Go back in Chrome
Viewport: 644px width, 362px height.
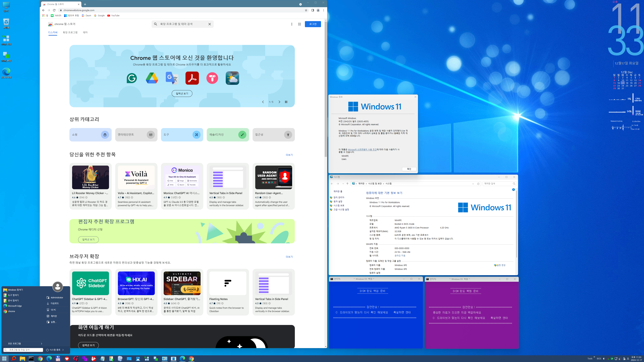pyautogui.click(x=43, y=10)
